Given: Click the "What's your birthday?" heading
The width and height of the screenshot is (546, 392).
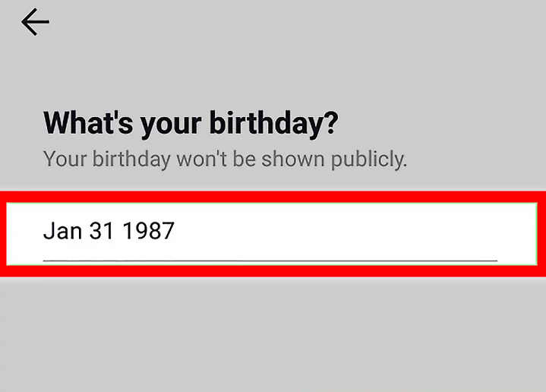Looking at the screenshot, I should click(x=191, y=124).
